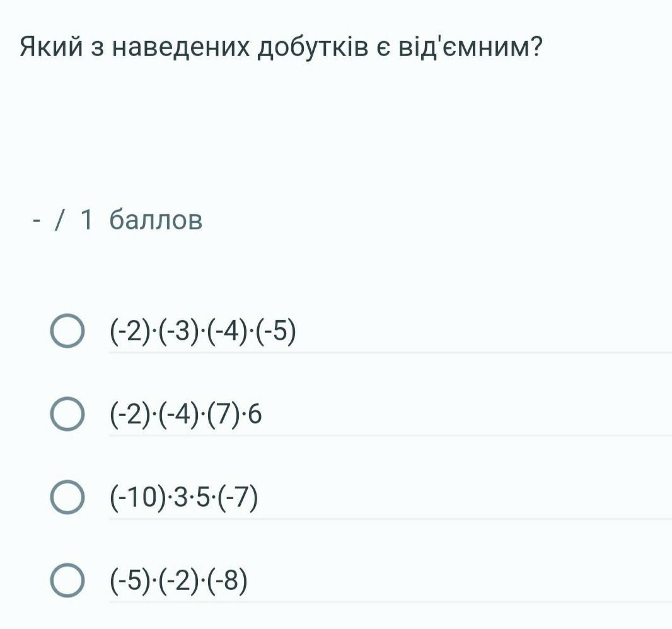Click the answer text (-10)·3·5·(-7)

(x=184, y=498)
